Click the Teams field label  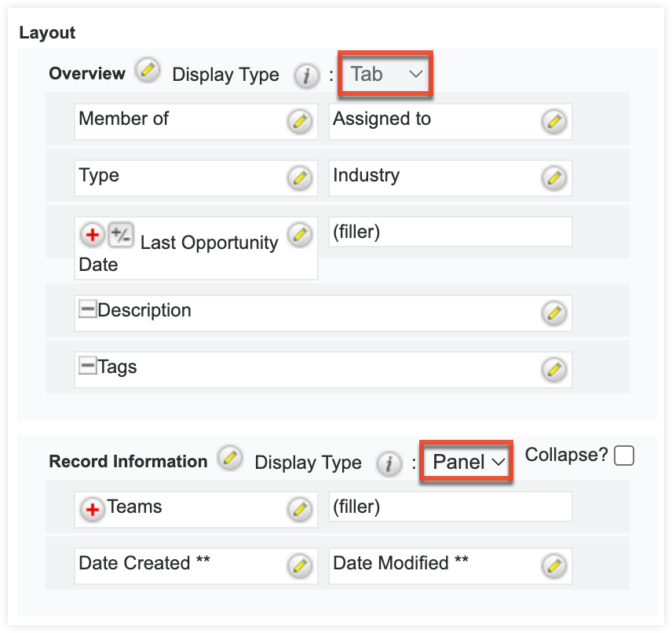click(x=134, y=507)
